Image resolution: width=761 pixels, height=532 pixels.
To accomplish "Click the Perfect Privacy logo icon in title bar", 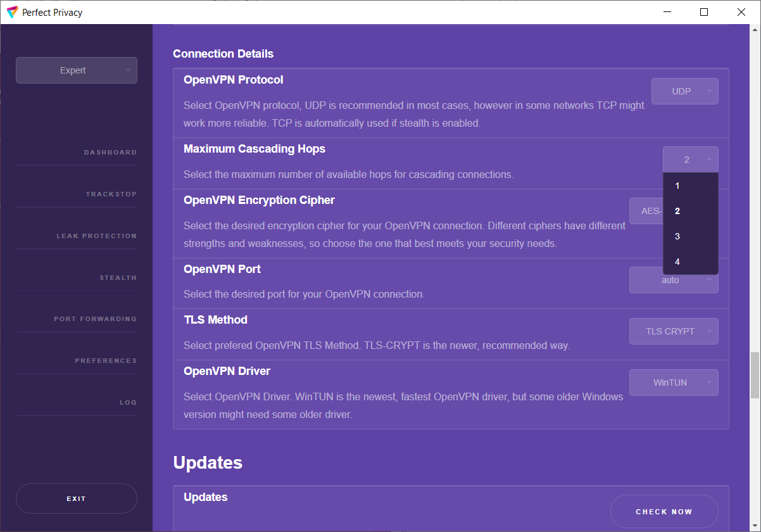I will [x=12, y=12].
